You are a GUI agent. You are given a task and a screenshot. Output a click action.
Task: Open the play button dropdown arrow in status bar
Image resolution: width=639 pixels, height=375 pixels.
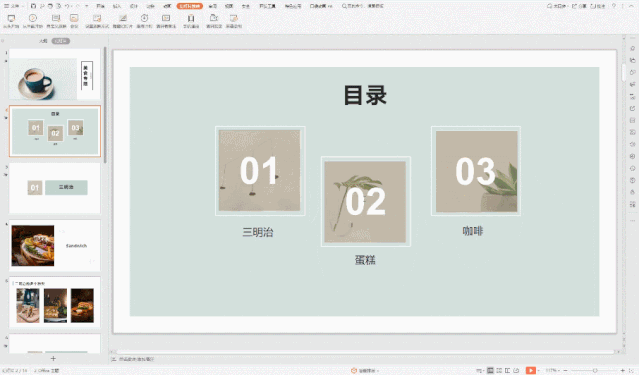coord(539,370)
